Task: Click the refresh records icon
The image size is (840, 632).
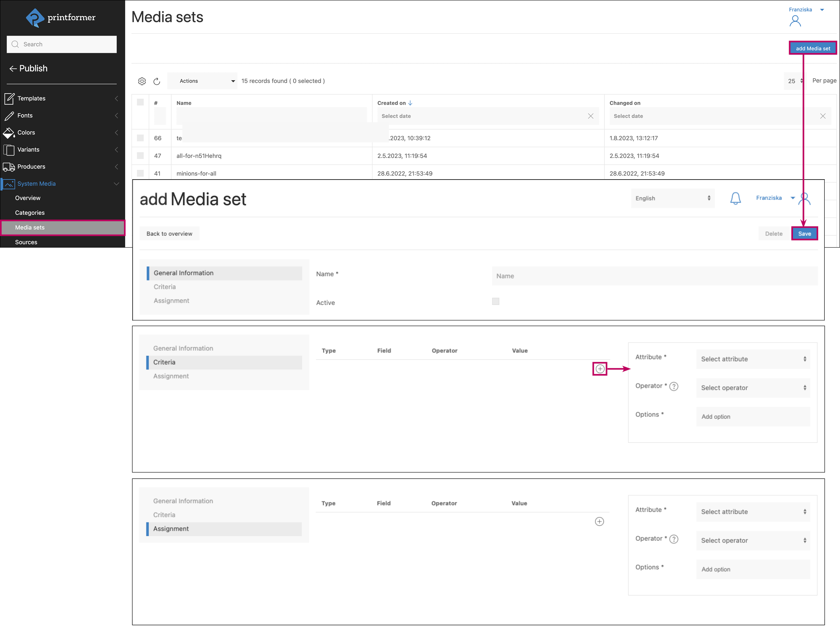Action: click(x=157, y=81)
